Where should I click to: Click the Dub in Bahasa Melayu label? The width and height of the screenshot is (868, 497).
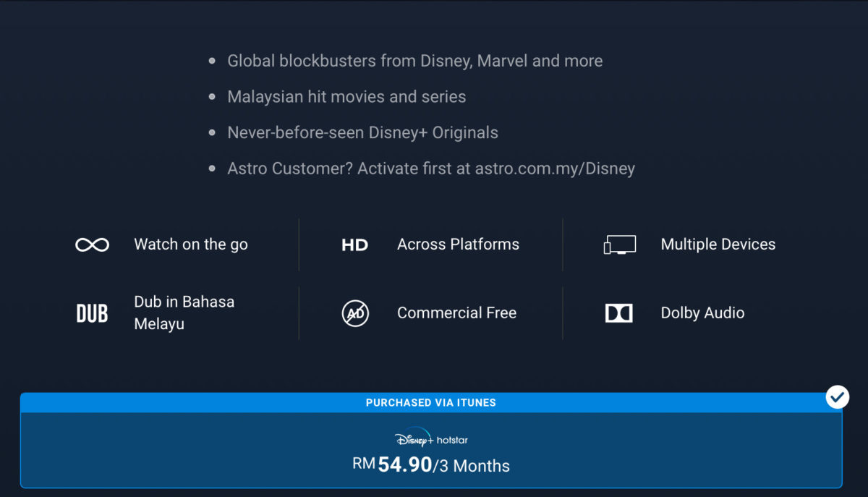point(184,313)
